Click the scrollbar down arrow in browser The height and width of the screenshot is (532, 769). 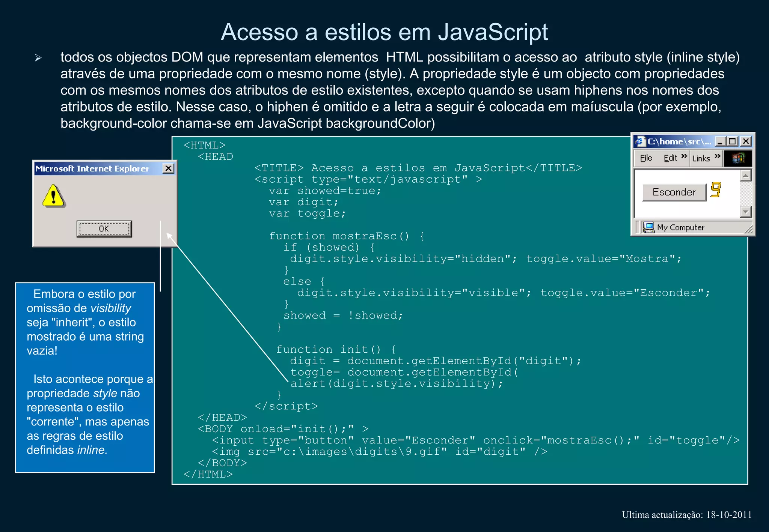click(x=746, y=212)
